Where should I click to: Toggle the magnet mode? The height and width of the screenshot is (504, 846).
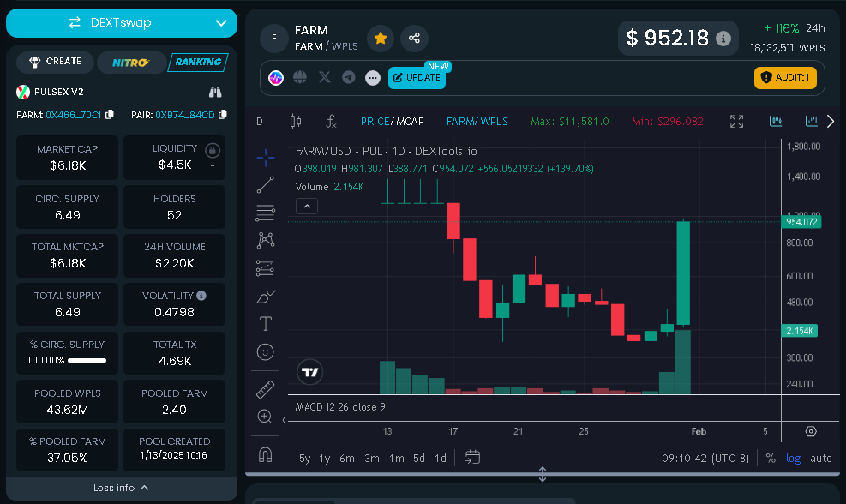pyautogui.click(x=265, y=455)
